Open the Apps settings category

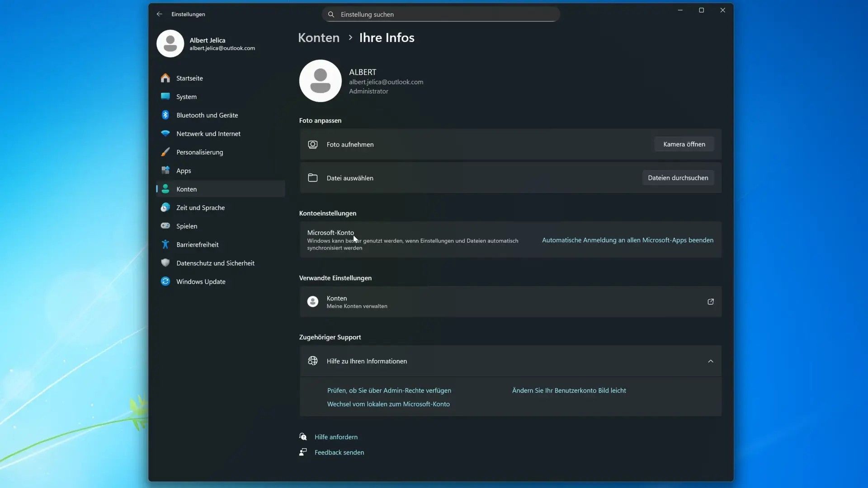pos(184,171)
